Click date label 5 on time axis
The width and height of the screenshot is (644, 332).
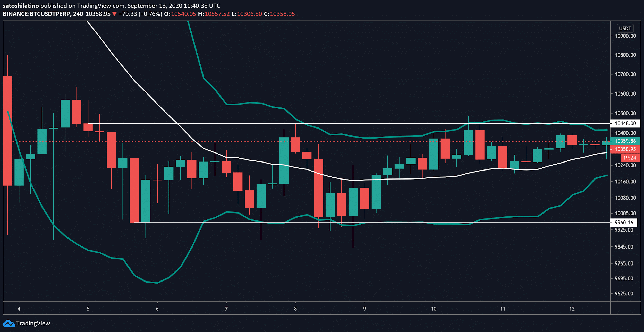point(88,309)
